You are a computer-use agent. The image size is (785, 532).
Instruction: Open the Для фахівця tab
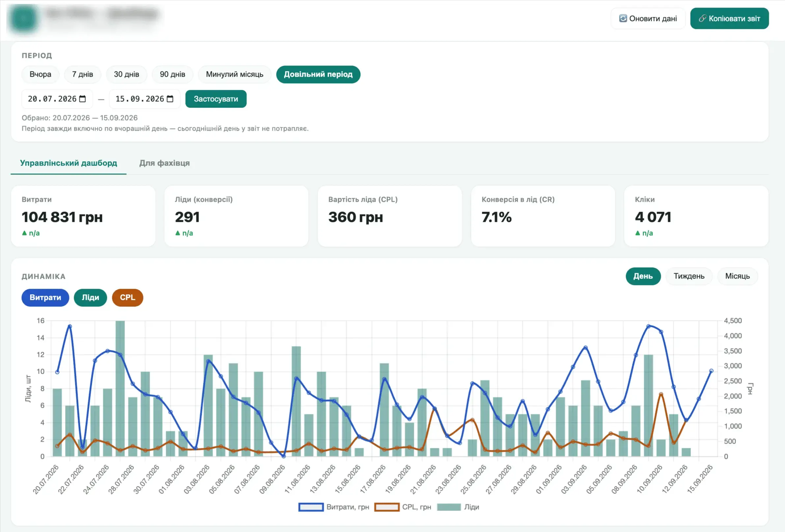[165, 163]
